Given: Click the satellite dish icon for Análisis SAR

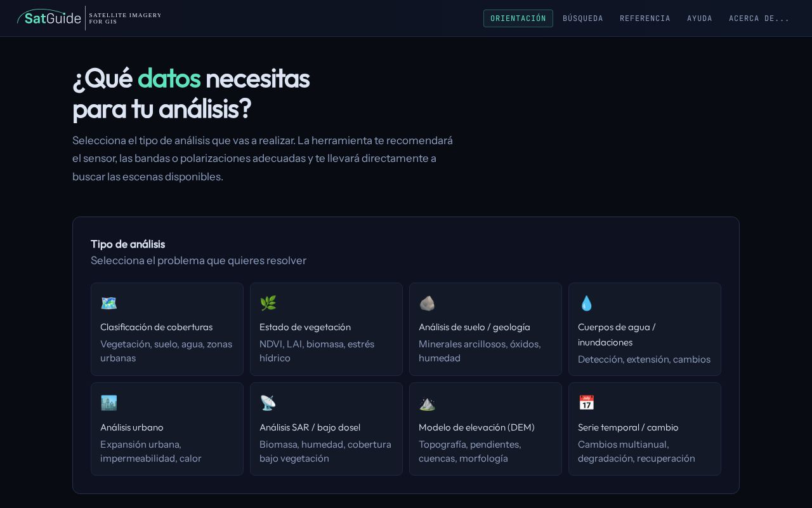Looking at the screenshot, I should 268,403.
